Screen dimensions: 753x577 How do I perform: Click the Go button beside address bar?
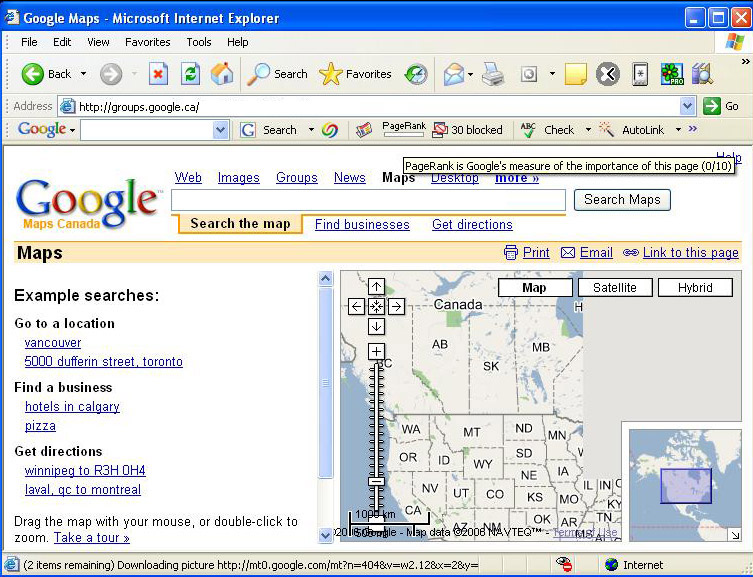pyautogui.click(x=721, y=106)
